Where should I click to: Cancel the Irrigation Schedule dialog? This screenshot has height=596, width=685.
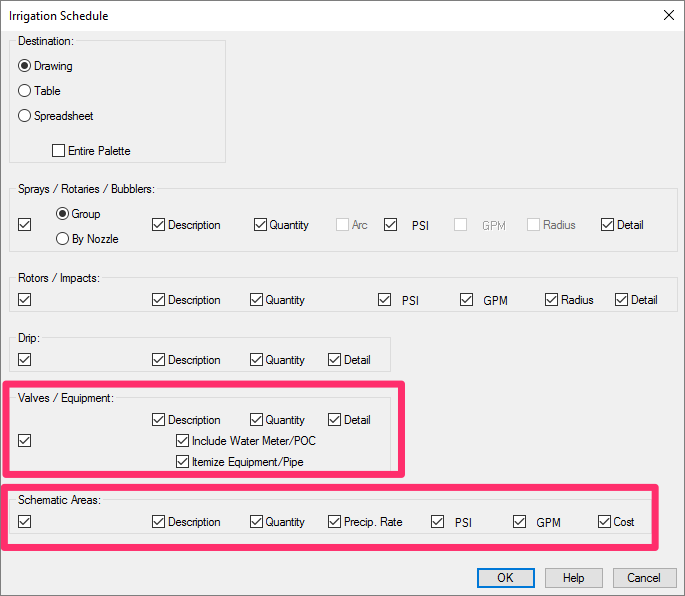click(x=644, y=578)
